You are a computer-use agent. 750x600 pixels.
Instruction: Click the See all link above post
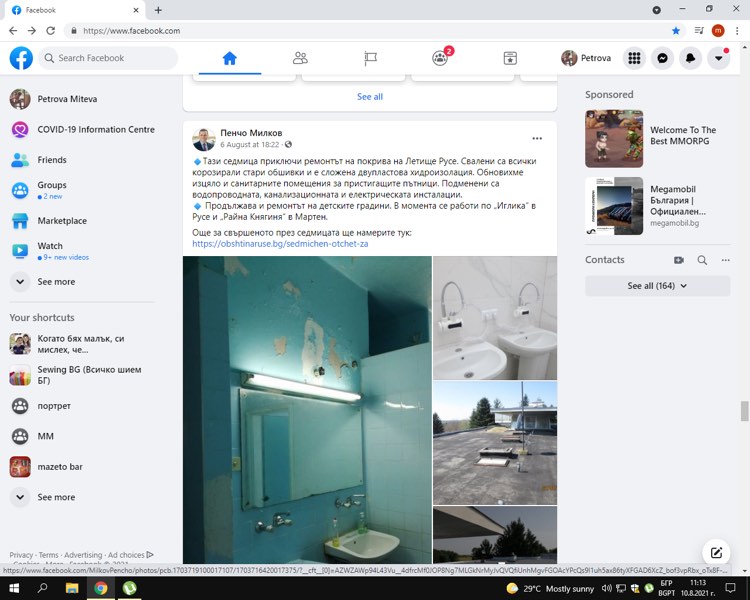click(x=370, y=97)
